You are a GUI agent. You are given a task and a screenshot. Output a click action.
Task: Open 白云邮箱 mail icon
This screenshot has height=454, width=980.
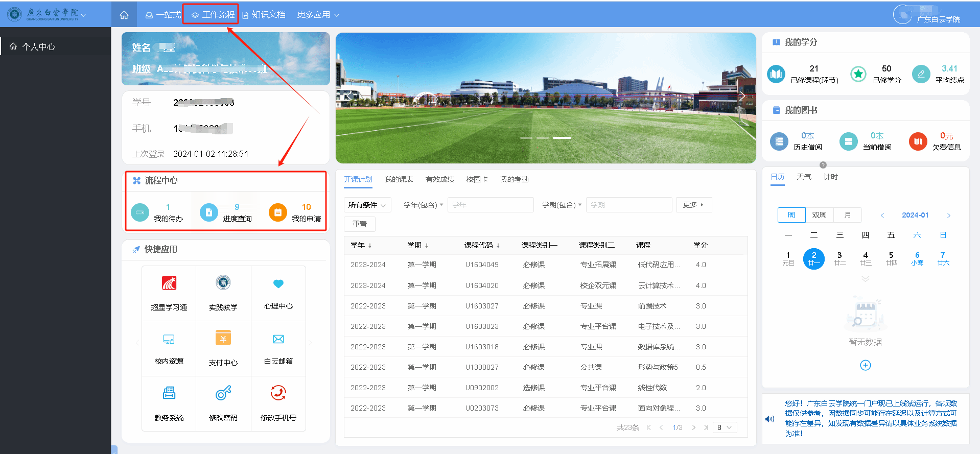278,339
